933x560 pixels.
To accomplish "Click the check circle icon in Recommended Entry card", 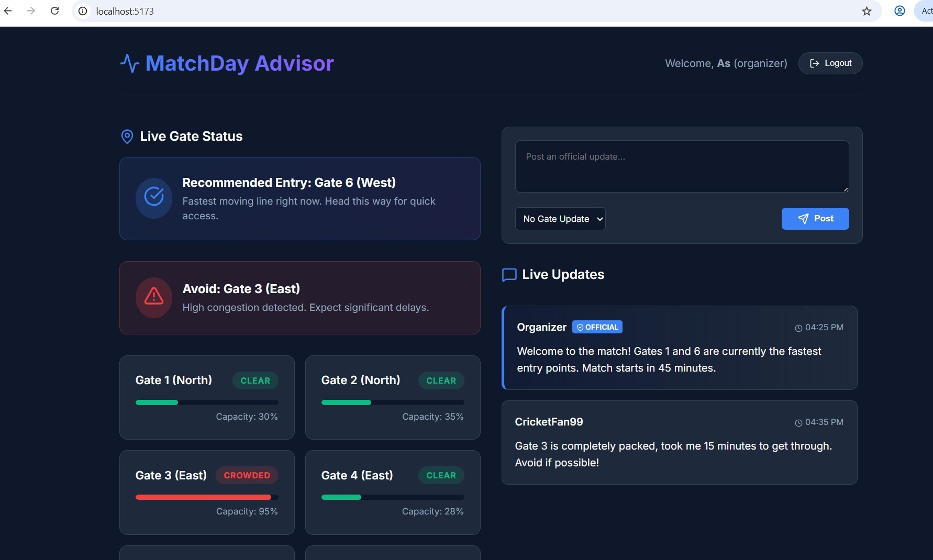I will (x=154, y=198).
